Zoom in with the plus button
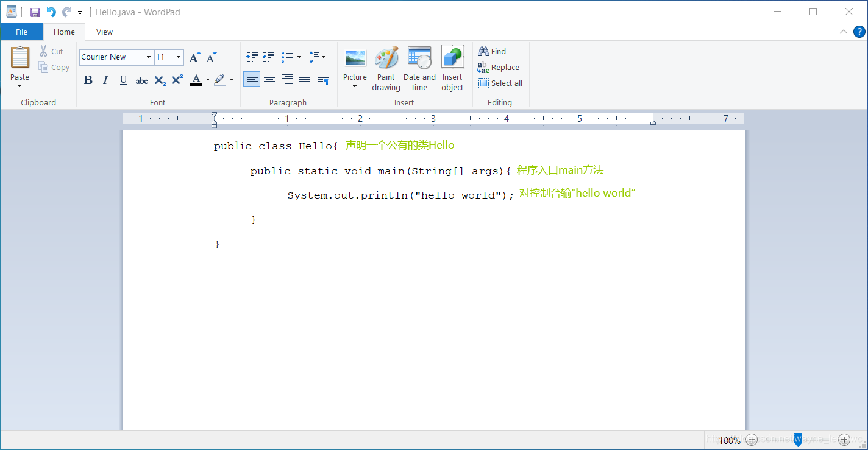Image resolution: width=868 pixels, height=450 pixels. tap(844, 440)
